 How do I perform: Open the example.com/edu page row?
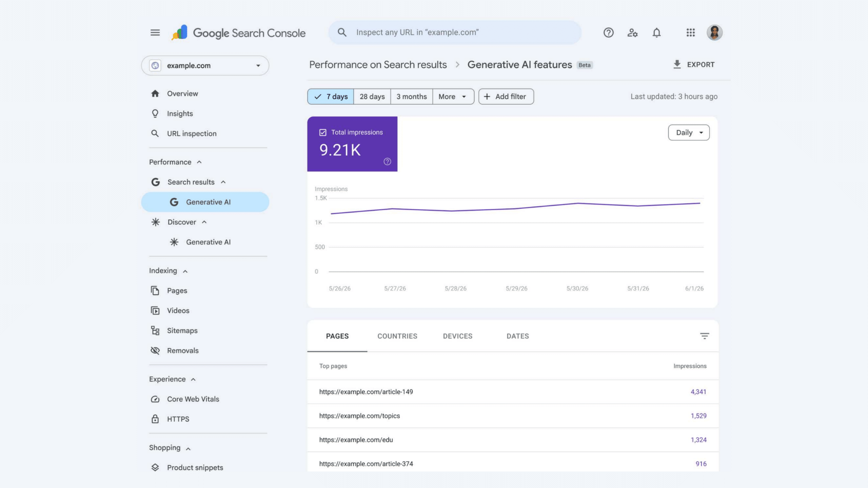[513, 440]
